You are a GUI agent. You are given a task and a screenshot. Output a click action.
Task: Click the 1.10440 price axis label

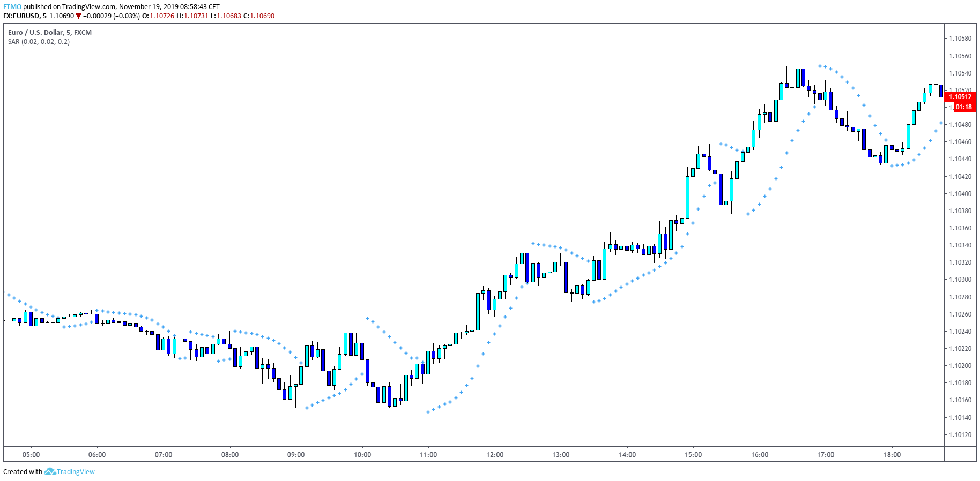[960, 159]
